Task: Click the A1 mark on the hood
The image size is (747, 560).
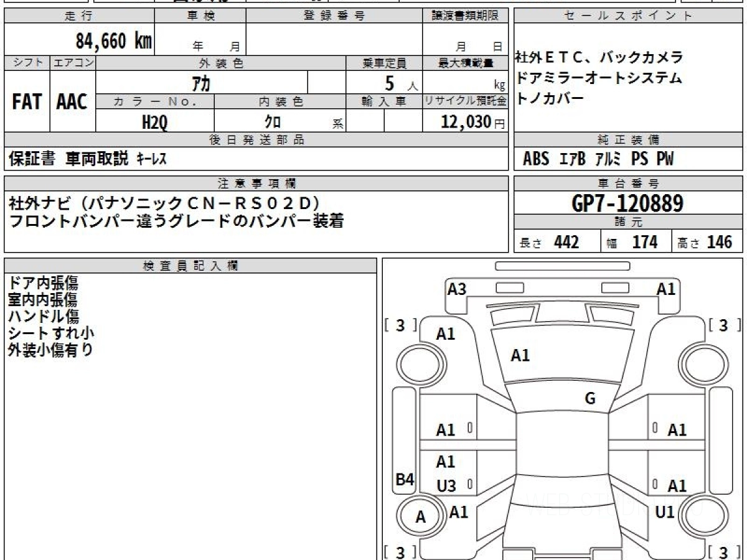Action: pyautogui.click(x=520, y=355)
